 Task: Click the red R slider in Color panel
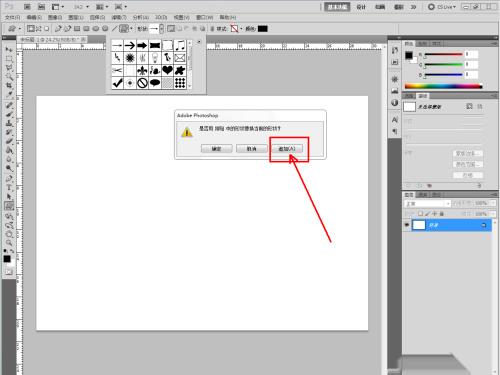pyautogui.click(x=443, y=54)
